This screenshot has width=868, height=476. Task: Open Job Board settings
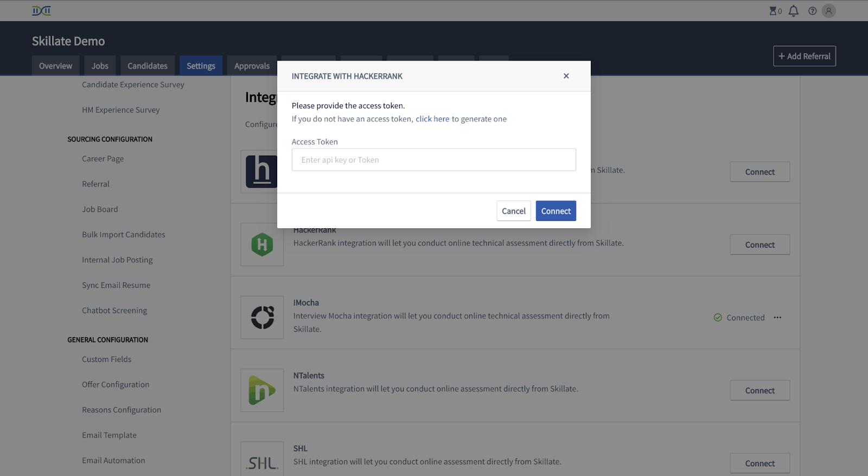click(100, 209)
